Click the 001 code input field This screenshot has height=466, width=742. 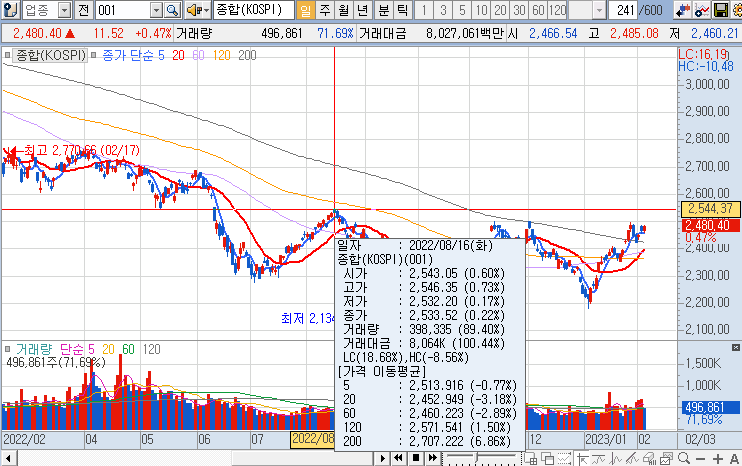(x=124, y=10)
